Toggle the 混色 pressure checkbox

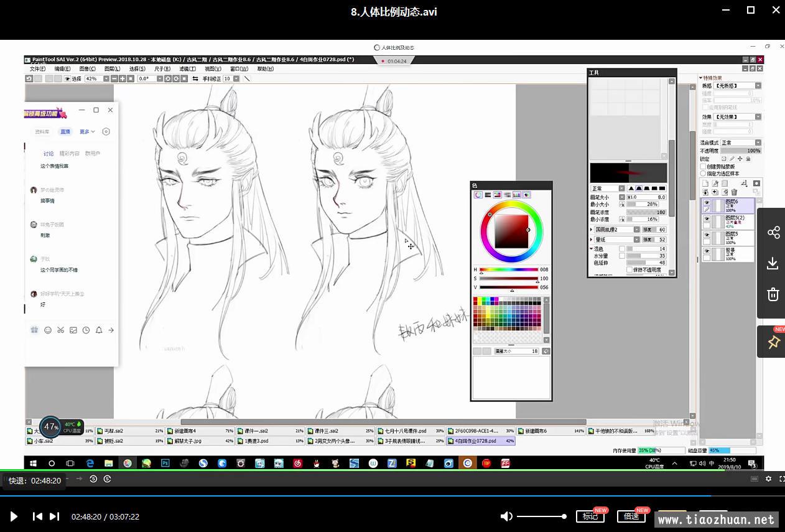pyautogui.click(x=621, y=249)
